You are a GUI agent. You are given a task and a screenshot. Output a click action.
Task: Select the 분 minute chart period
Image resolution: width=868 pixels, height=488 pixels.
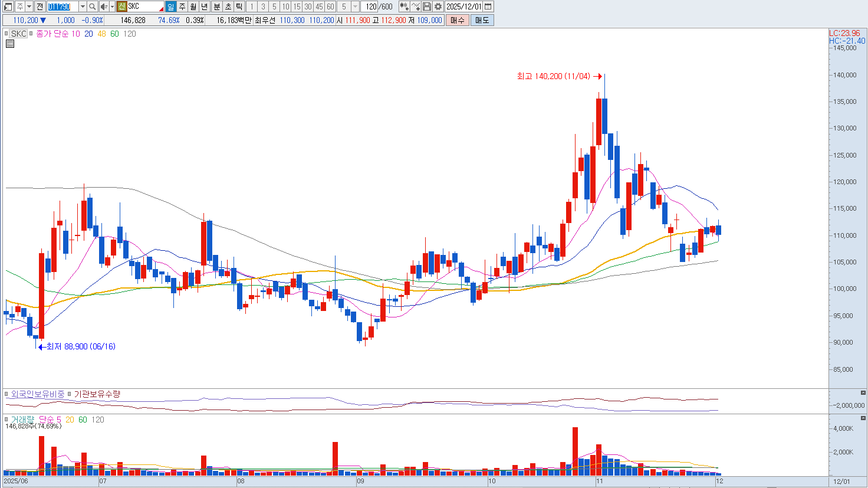216,6
